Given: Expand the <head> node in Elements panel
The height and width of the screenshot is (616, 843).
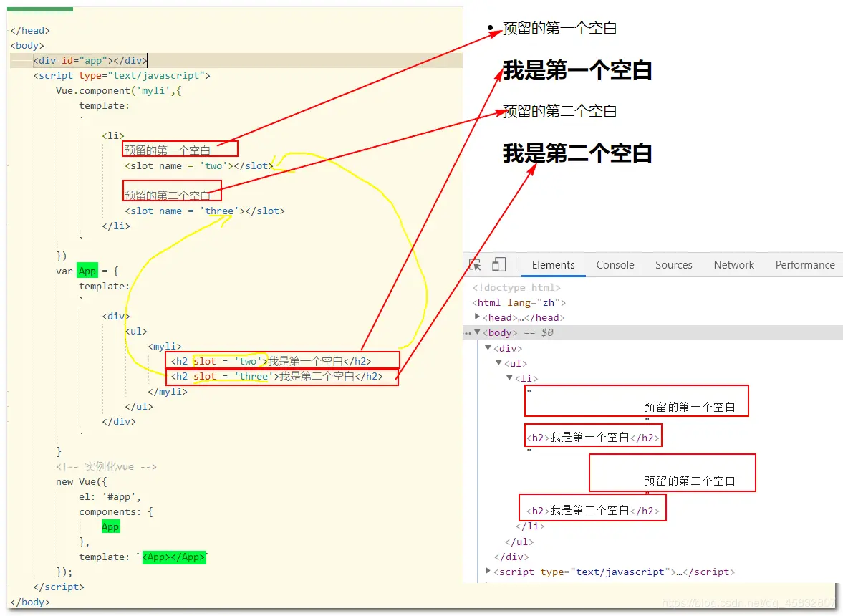Looking at the screenshot, I should point(478,317).
